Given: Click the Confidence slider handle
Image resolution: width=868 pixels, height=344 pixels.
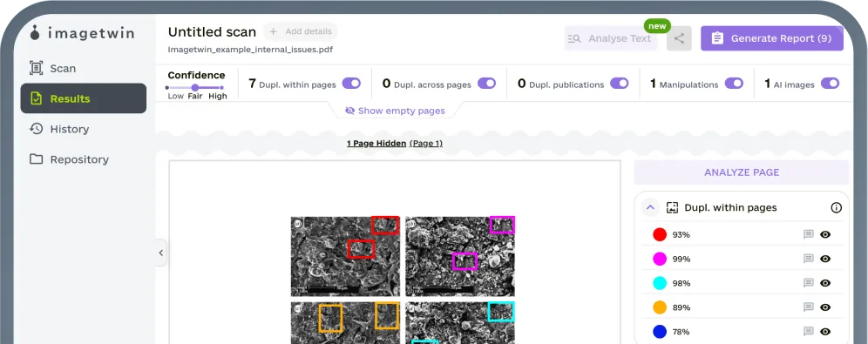Looking at the screenshot, I should click(x=195, y=87).
